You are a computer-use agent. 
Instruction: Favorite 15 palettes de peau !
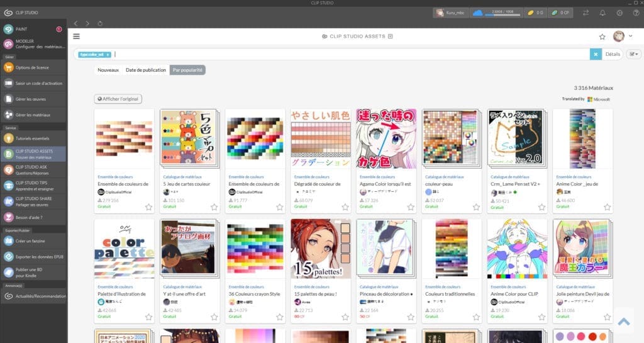click(345, 317)
